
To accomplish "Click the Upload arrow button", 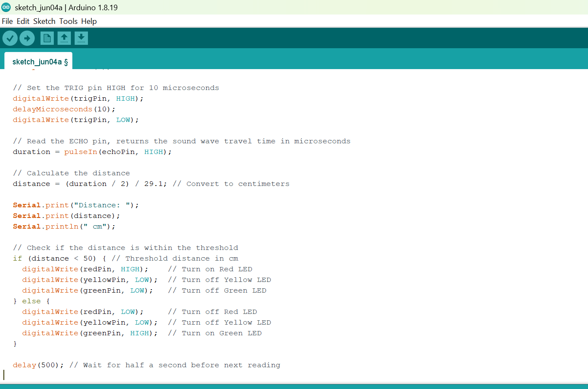I will tap(27, 38).
